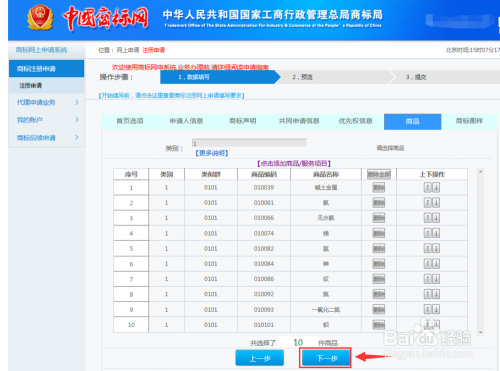Delete row 6 item 010084

[x=379, y=264]
